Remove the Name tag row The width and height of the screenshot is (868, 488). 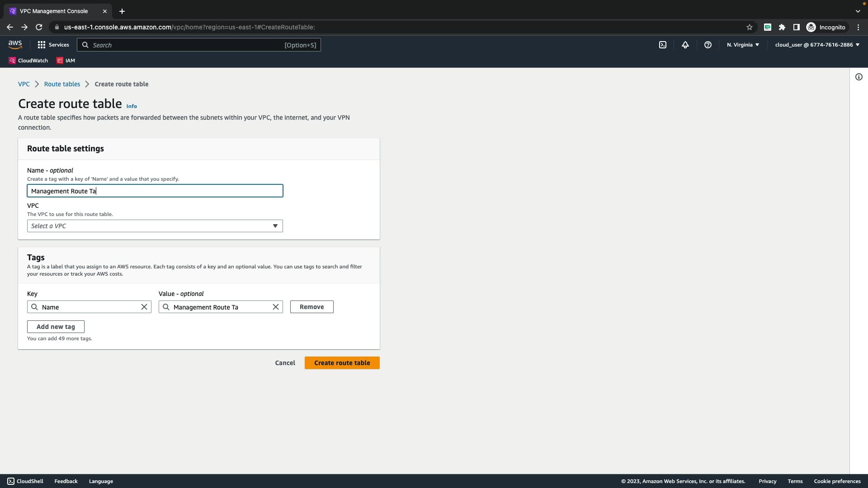(x=311, y=307)
